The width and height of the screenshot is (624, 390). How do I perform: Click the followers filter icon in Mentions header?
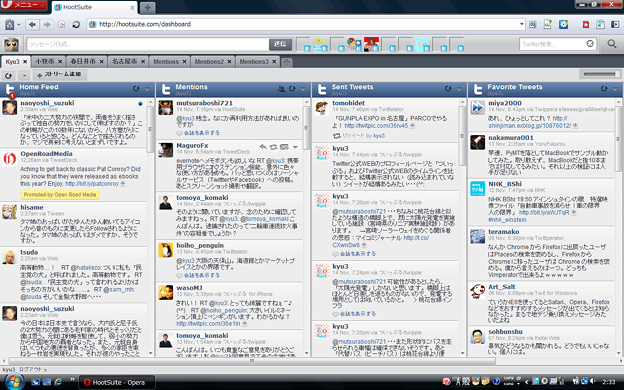pyautogui.click(x=281, y=89)
